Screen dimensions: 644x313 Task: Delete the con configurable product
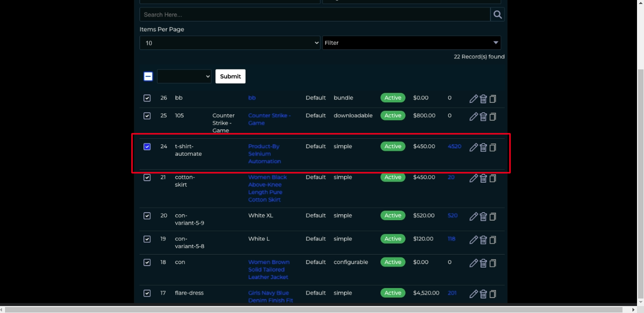[483, 263]
